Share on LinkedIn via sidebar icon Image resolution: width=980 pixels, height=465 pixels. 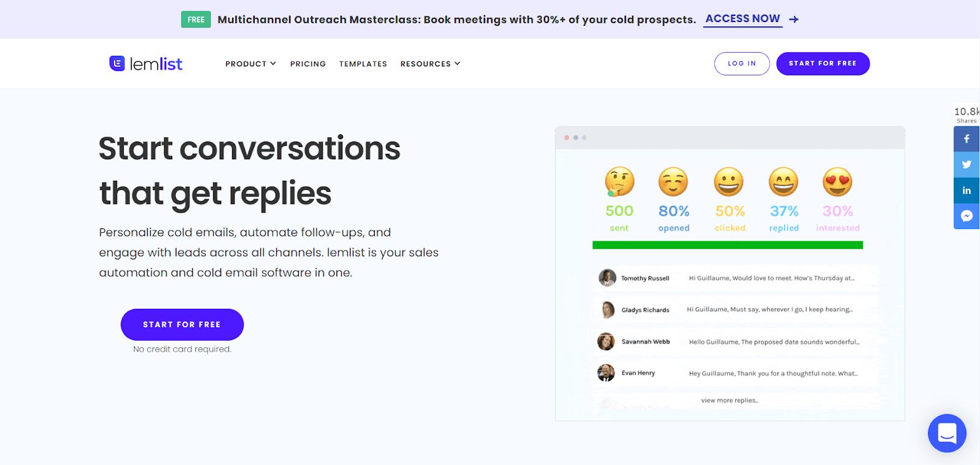click(x=967, y=191)
